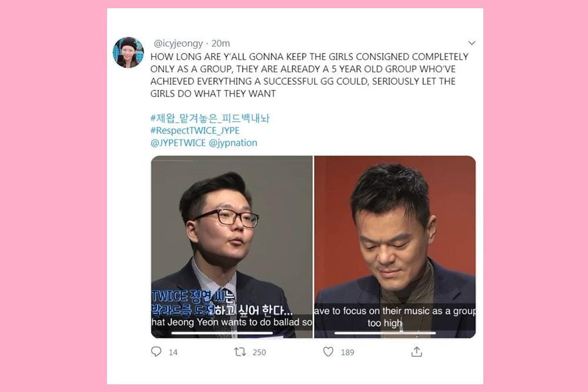
Task: Seek the right video progress bar
Action: (x=385, y=333)
